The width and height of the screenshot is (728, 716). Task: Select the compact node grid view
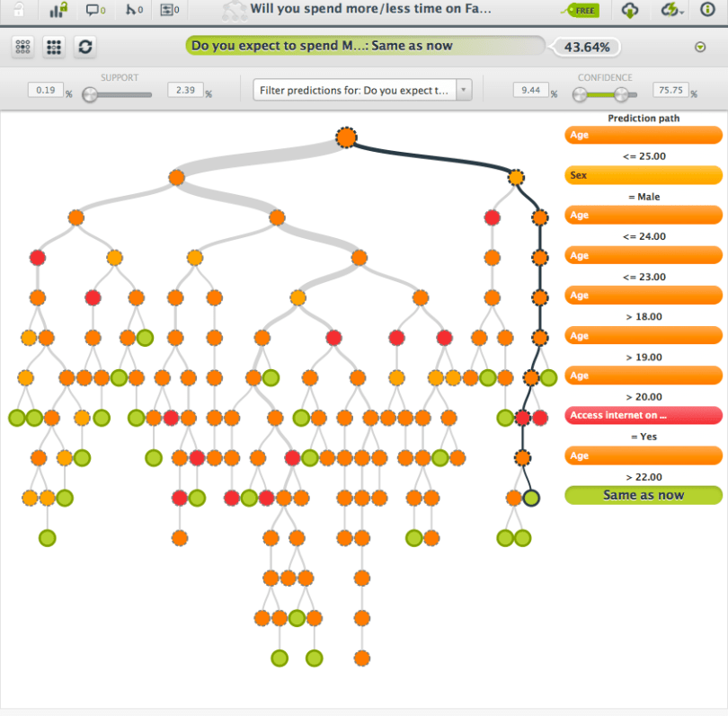(53, 48)
